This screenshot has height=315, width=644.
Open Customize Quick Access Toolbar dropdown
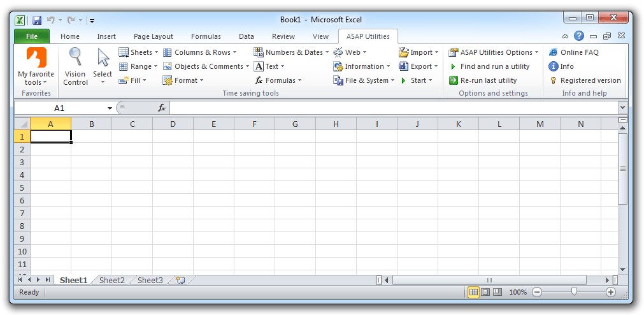coord(92,20)
